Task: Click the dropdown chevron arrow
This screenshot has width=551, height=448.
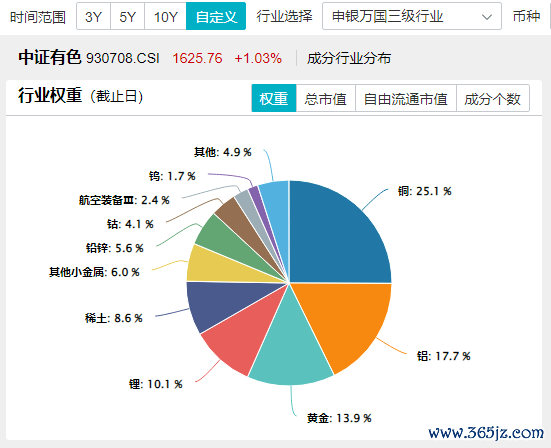Action: point(487,17)
